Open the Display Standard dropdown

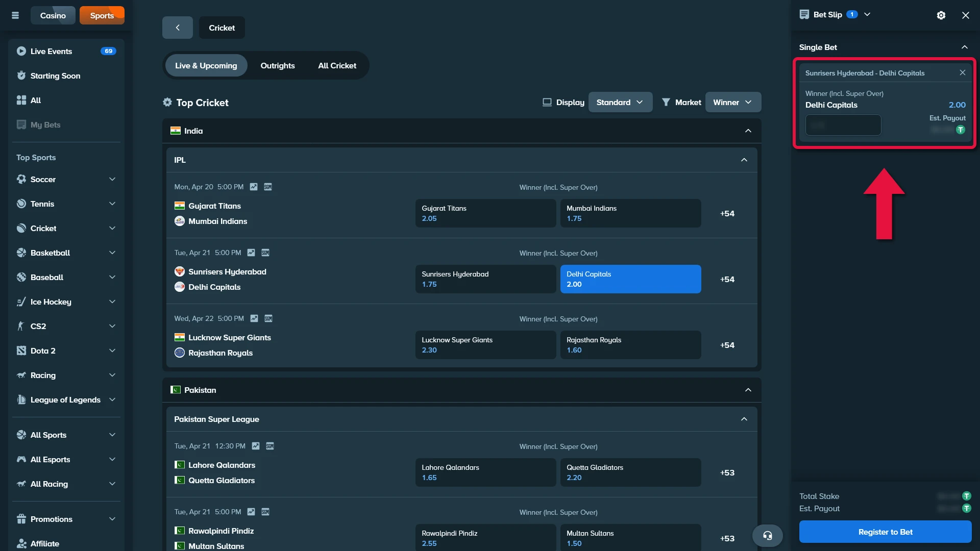tap(620, 102)
